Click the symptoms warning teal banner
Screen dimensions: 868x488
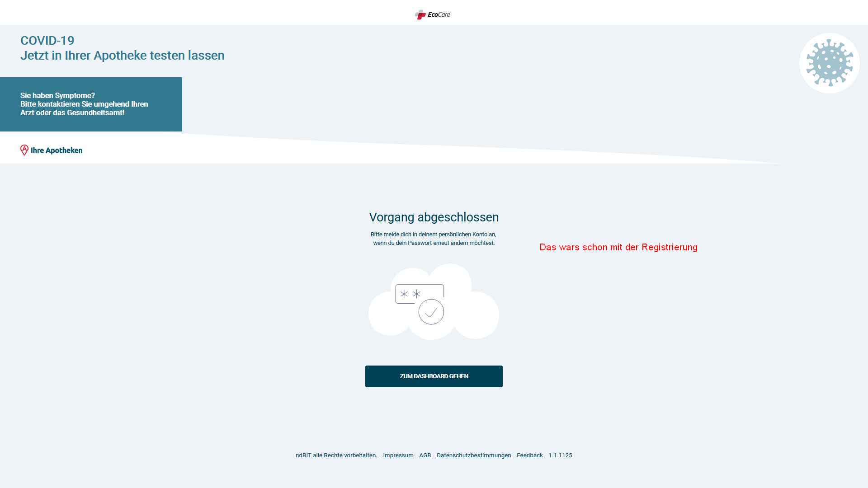[x=90, y=104]
